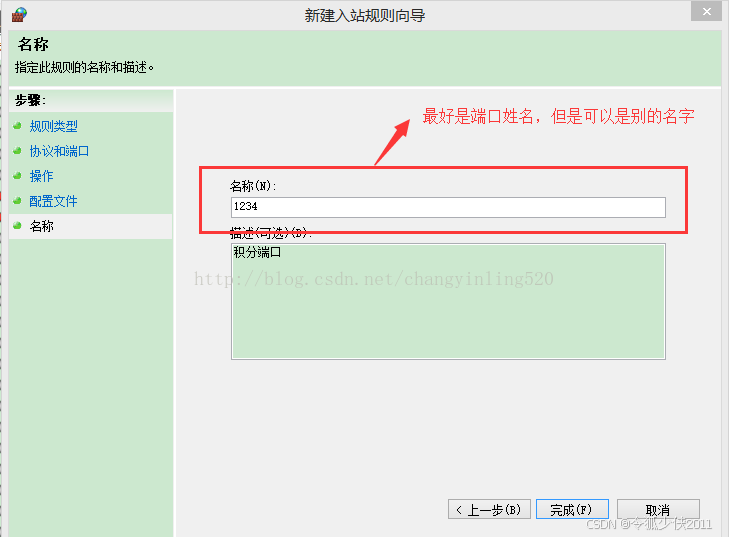Screen dimensions: 729x537
Task: Focus the 名称 input field containing 1234
Action: [x=448, y=207]
